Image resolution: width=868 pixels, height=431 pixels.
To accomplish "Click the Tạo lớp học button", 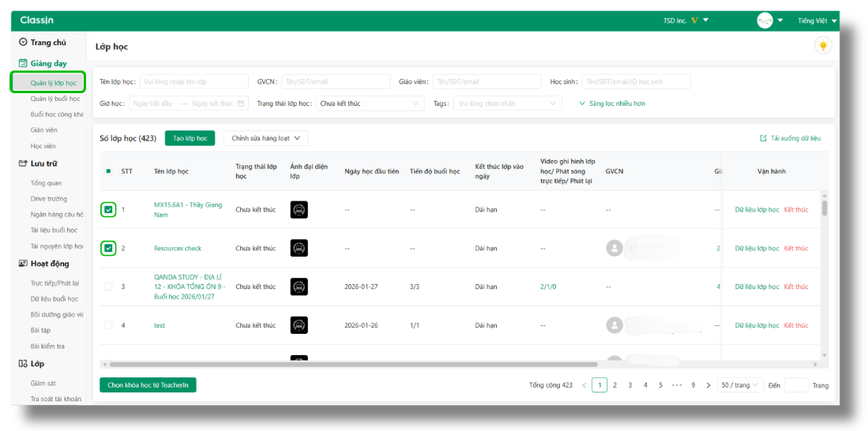I will [x=190, y=138].
